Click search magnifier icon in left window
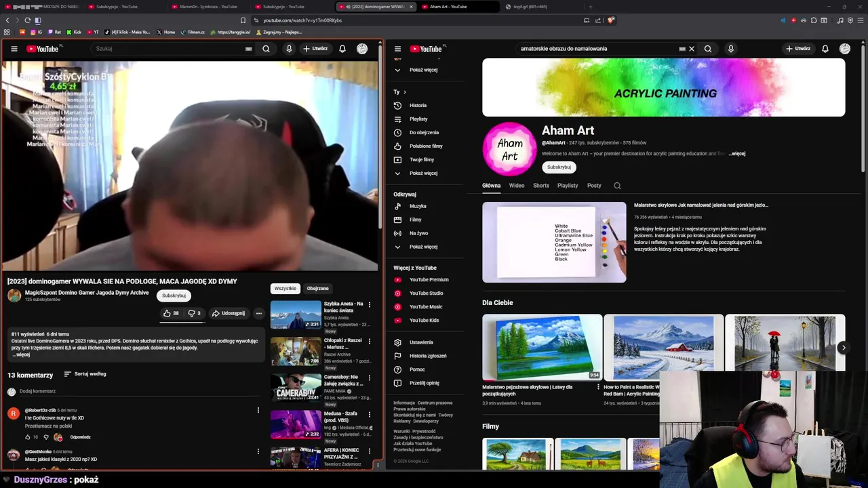 [x=266, y=49]
